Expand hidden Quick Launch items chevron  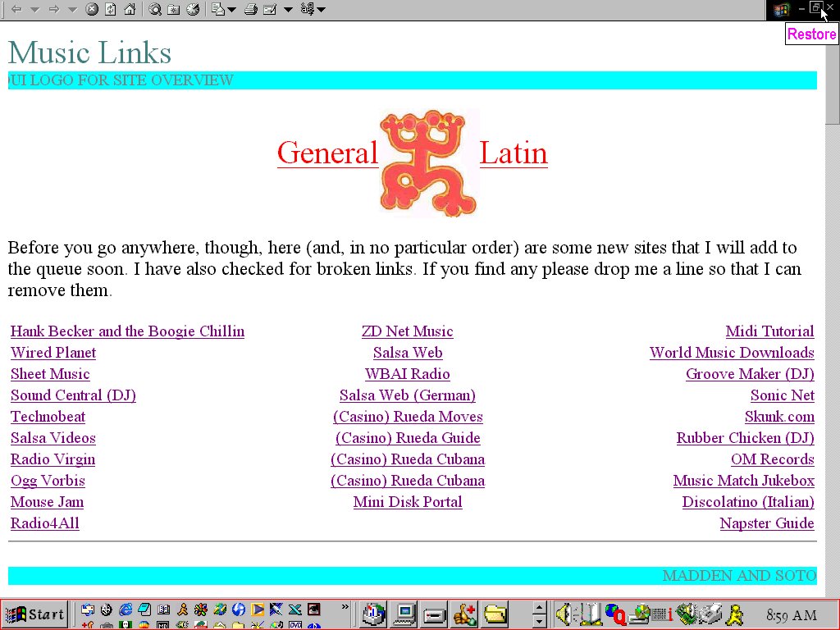click(x=345, y=609)
